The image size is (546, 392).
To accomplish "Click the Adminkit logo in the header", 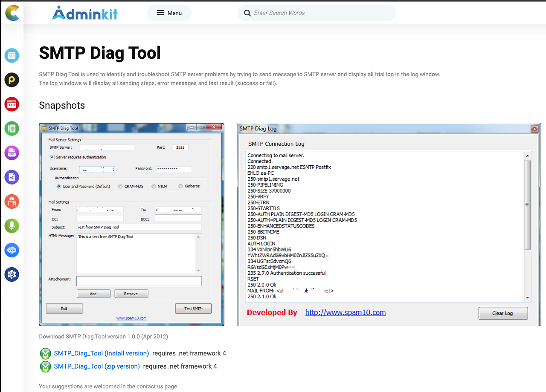I will click(84, 13).
